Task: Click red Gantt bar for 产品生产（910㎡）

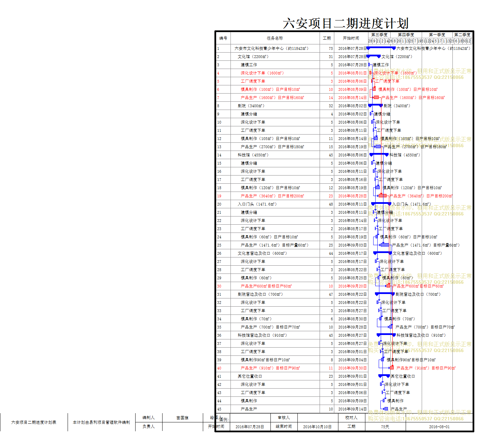Action: [392, 368]
